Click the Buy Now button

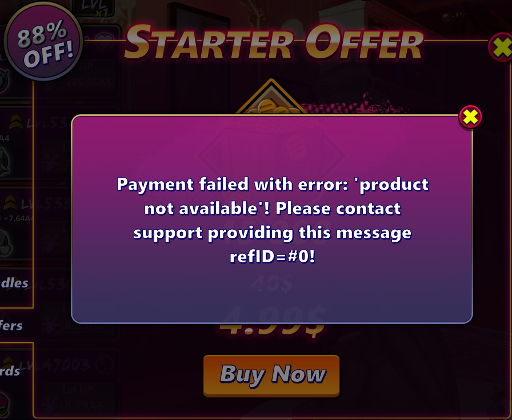(271, 375)
